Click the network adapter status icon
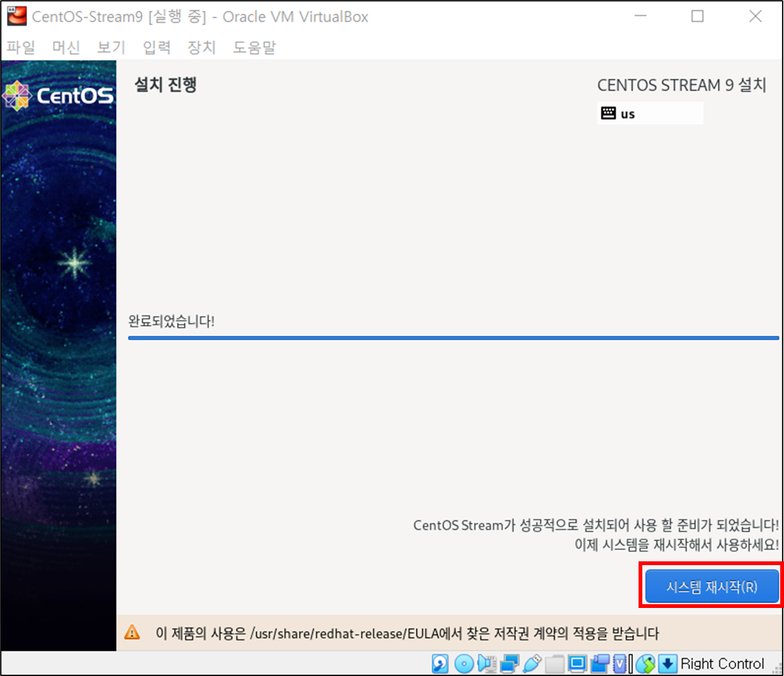The width and height of the screenshot is (784, 676). (509, 663)
